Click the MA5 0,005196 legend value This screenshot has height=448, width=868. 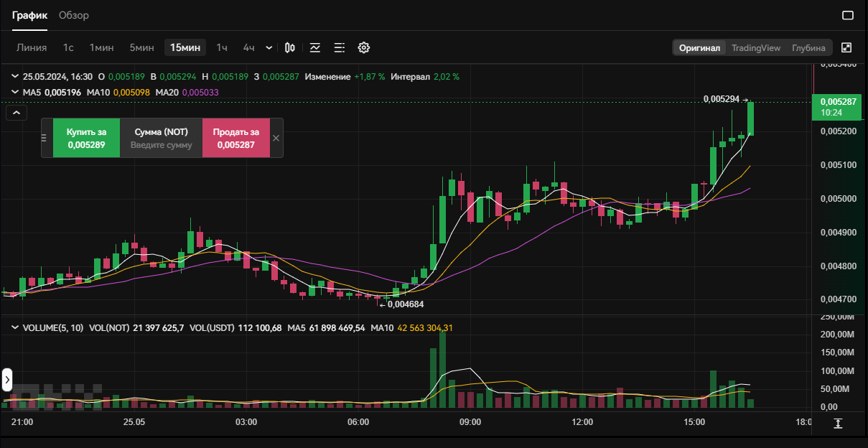pos(52,92)
